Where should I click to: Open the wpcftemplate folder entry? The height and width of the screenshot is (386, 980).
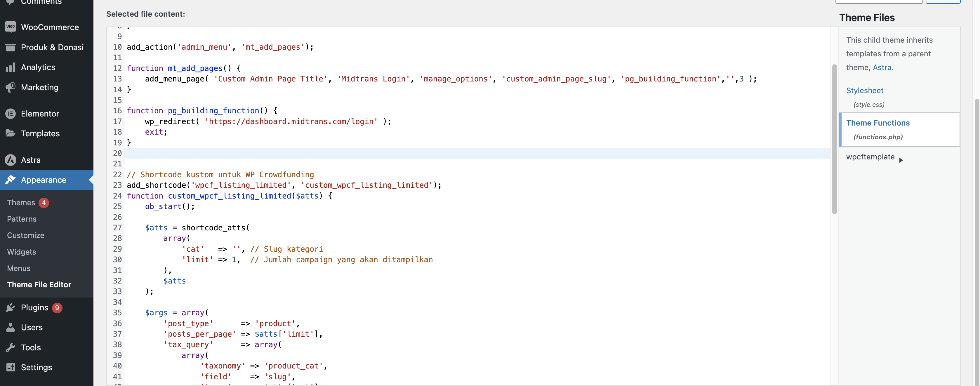(x=870, y=157)
